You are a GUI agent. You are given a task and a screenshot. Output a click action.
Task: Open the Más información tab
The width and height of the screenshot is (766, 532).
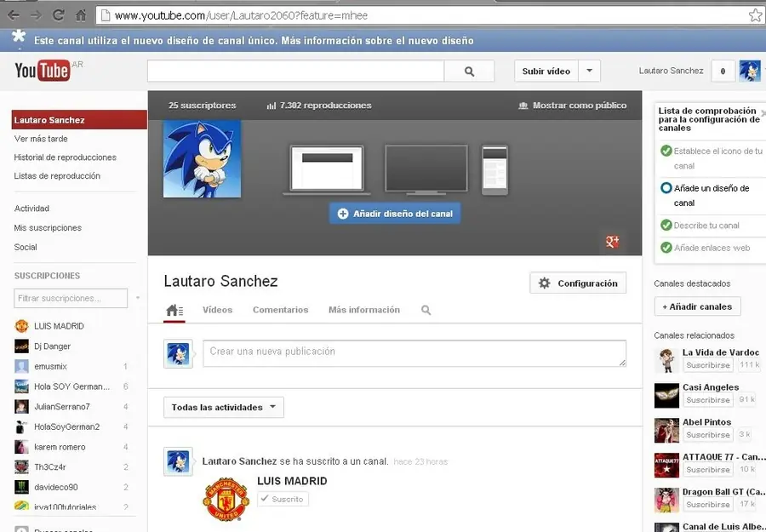[x=364, y=310]
